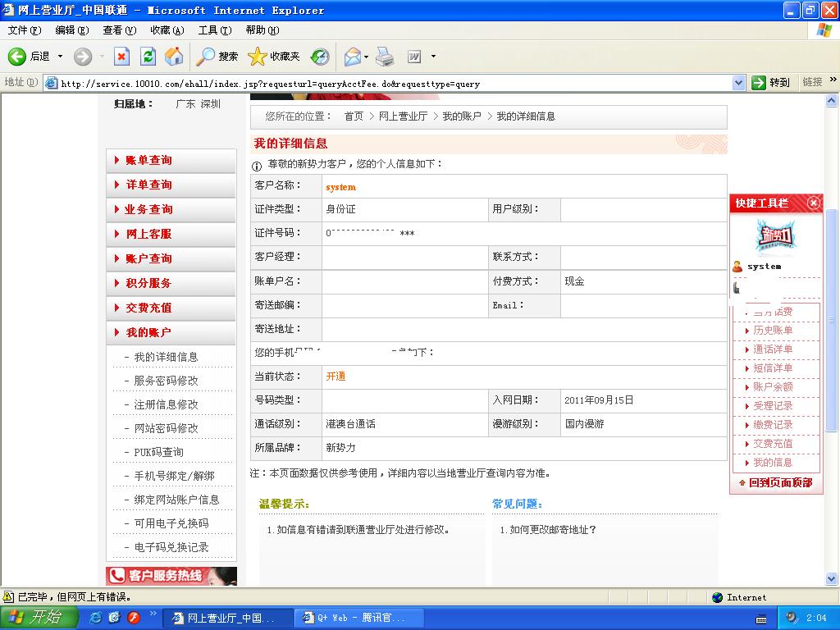Click the Refresh page icon

coord(148,57)
